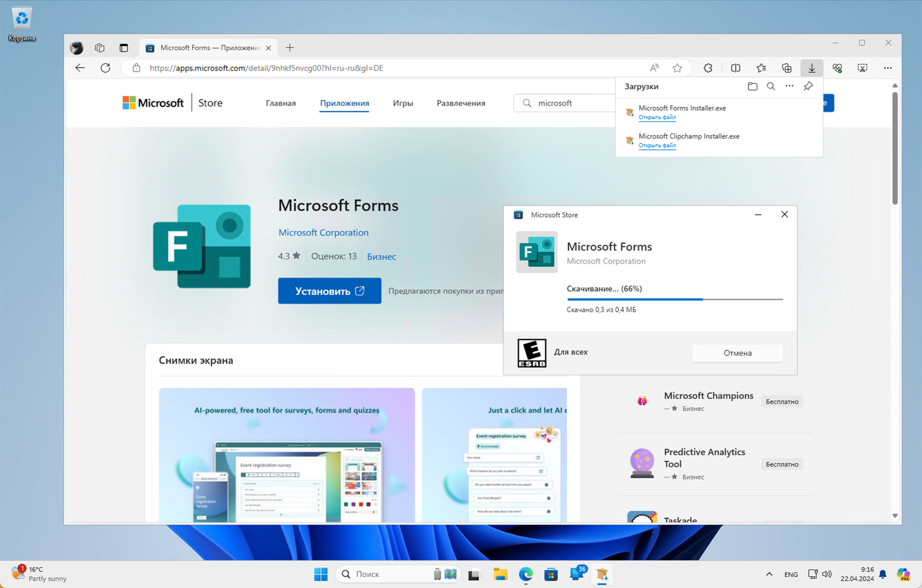922x588 pixels.
Task: Select the Приложения navigation tab
Action: tap(345, 103)
